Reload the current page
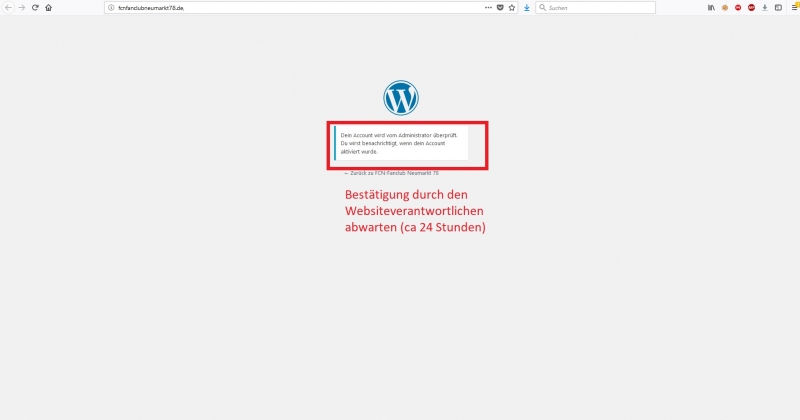800x420 pixels. click(x=35, y=8)
